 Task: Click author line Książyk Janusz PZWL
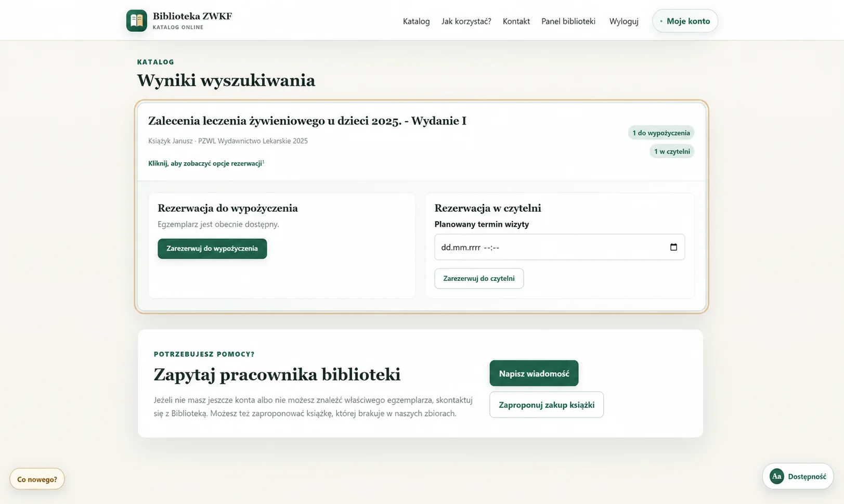pos(228,141)
